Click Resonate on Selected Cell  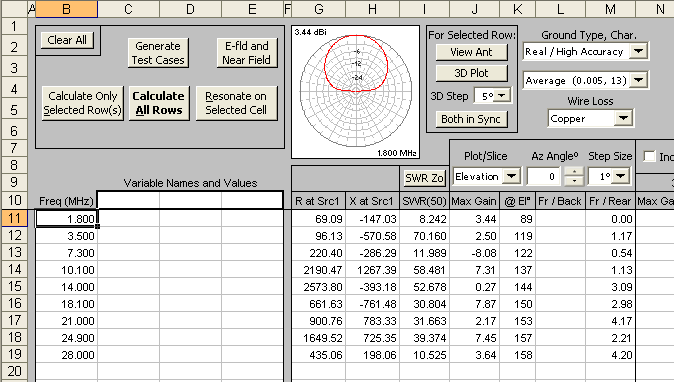236,103
